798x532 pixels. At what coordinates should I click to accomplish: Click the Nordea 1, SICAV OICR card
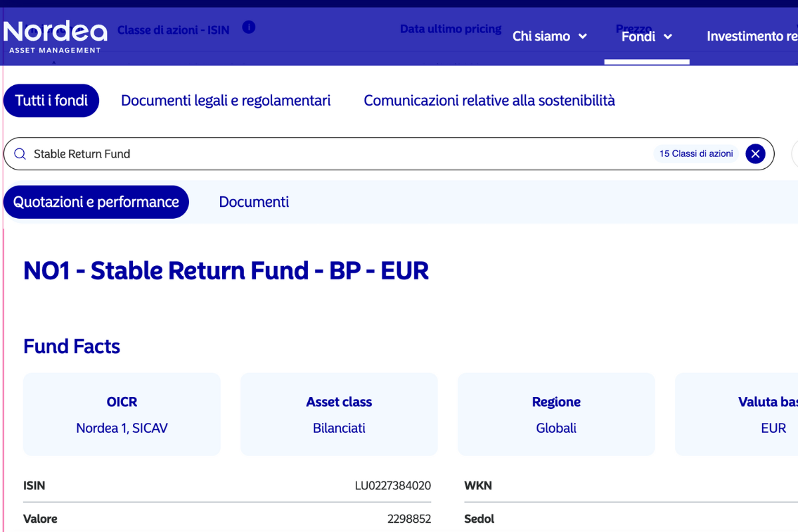coord(122,414)
